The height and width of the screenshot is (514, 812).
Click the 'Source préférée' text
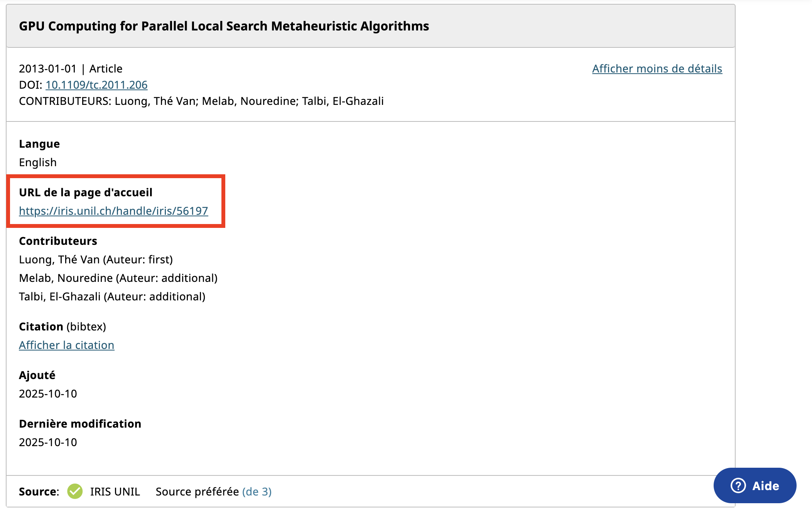[x=197, y=492]
